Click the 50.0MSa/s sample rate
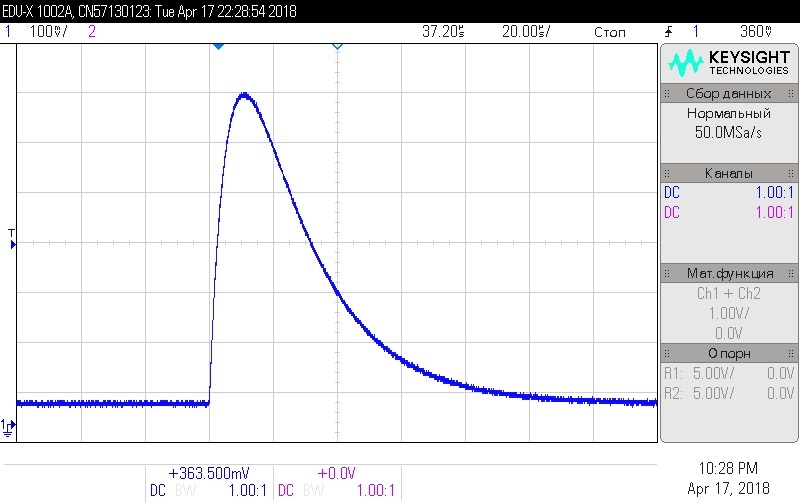The width and height of the screenshot is (800, 503). coord(729,132)
